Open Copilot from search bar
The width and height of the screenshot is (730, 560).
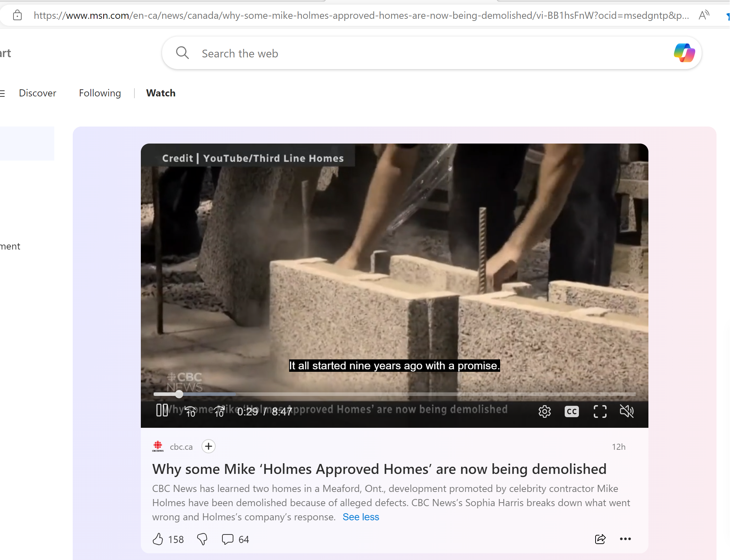[684, 53]
